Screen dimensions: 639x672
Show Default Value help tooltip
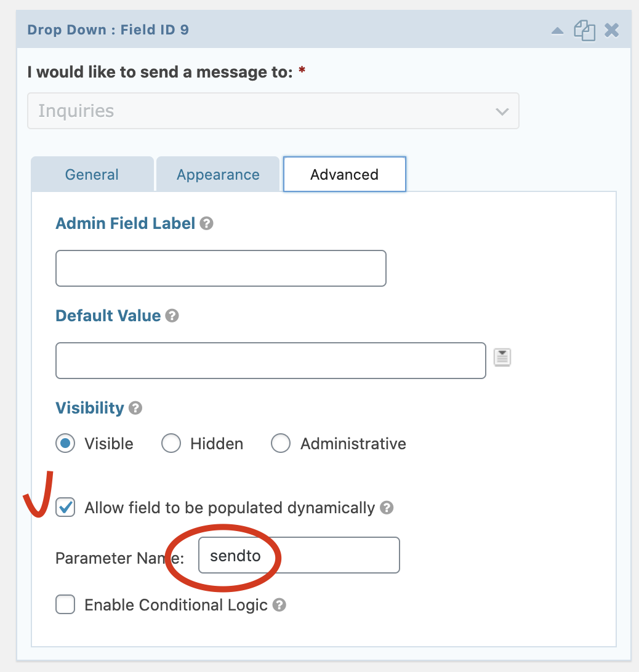(172, 316)
